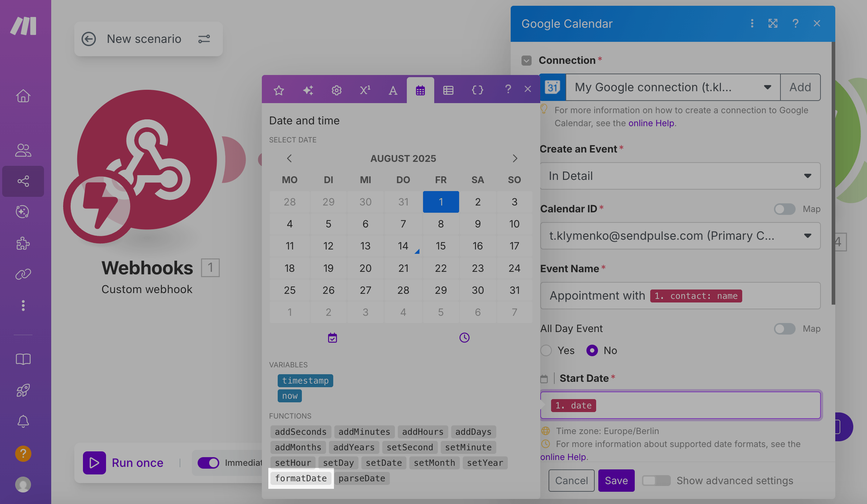
Task: Enable Show advanced settings toggle
Action: click(x=656, y=481)
